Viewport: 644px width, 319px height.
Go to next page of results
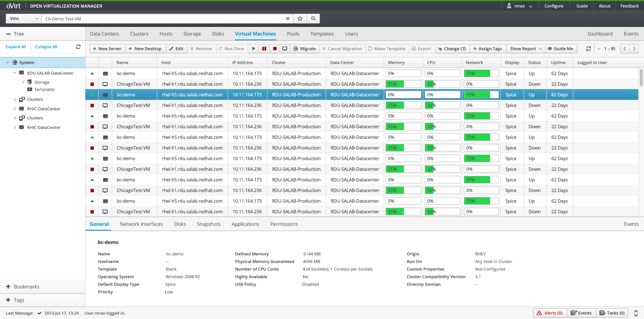tap(634, 49)
